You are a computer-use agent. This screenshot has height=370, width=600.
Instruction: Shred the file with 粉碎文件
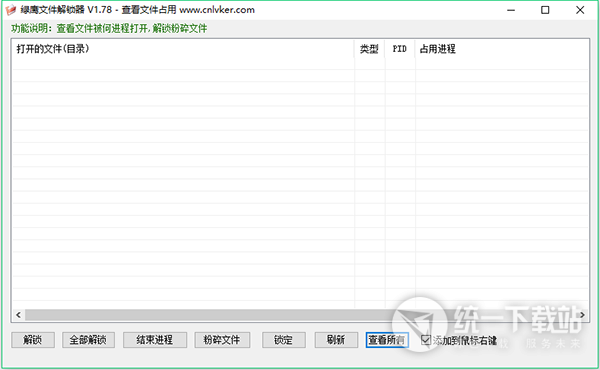(x=222, y=340)
